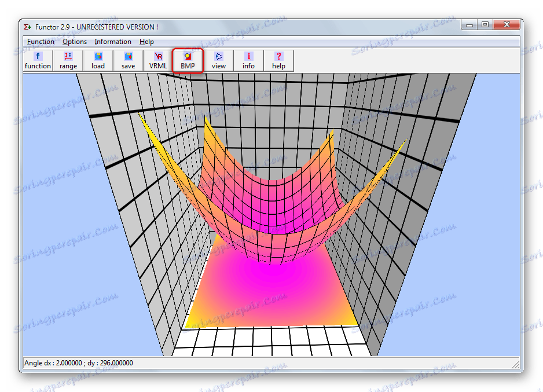Open the function editor toolbar button
Screen dimensions: 543x392
(x=38, y=61)
